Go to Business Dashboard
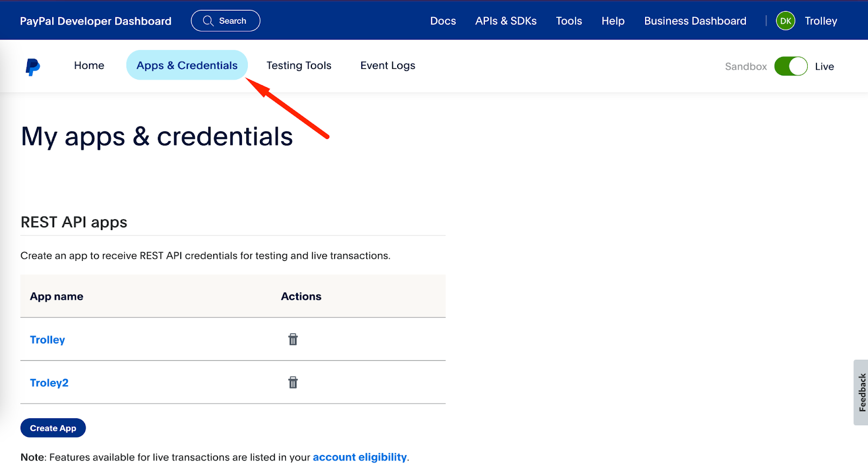This screenshot has height=466, width=868. tap(695, 21)
